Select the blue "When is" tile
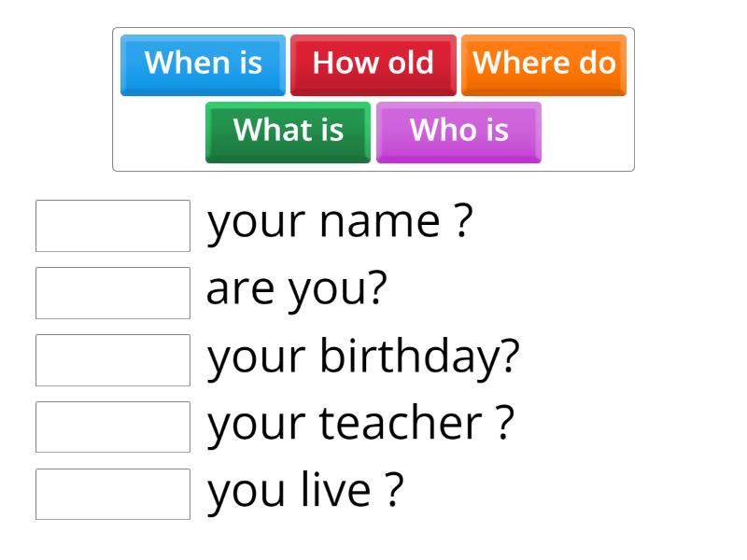Image resolution: width=747 pixels, height=560 pixels. tap(203, 64)
